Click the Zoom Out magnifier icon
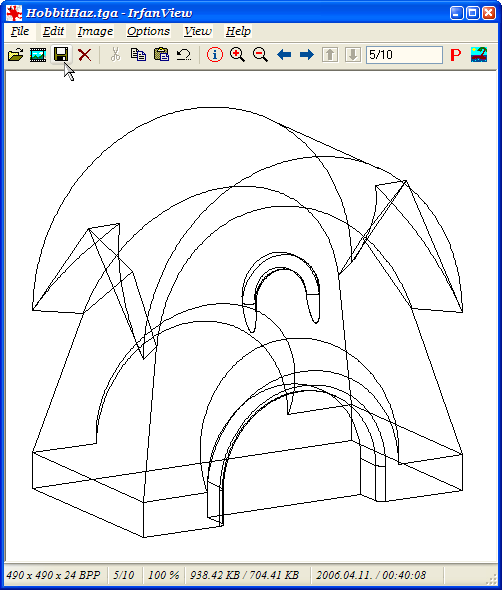Image resolution: width=502 pixels, height=590 pixels. (260, 55)
